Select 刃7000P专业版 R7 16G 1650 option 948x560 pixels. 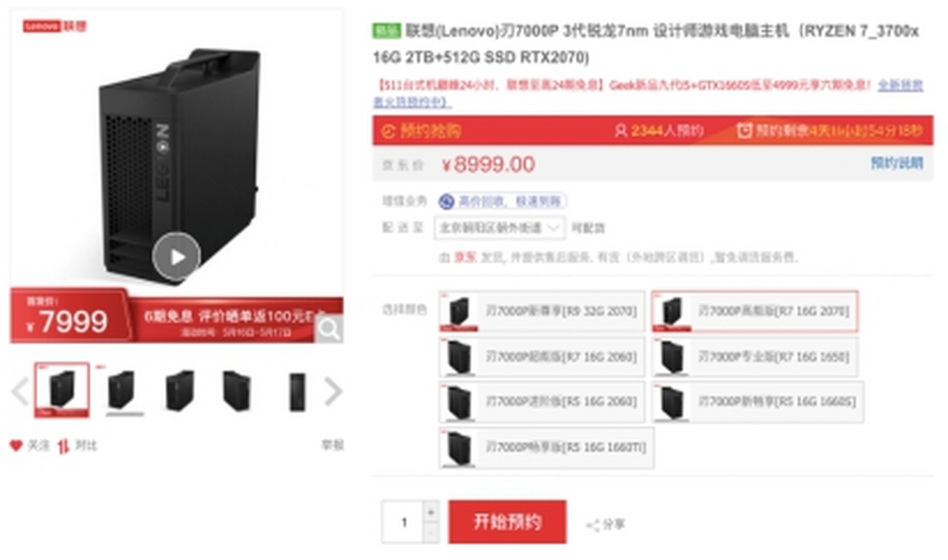(x=754, y=357)
